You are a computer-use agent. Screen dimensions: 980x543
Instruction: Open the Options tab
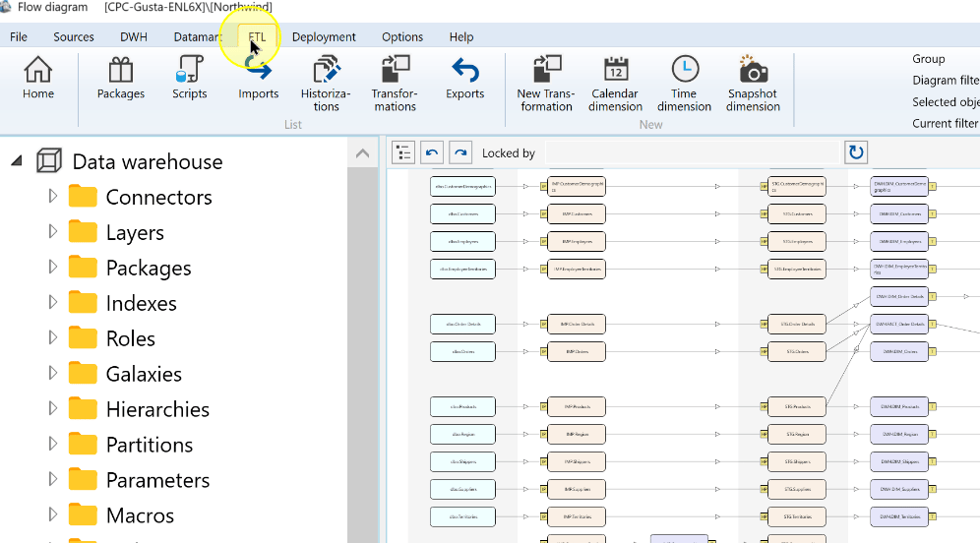tap(402, 36)
